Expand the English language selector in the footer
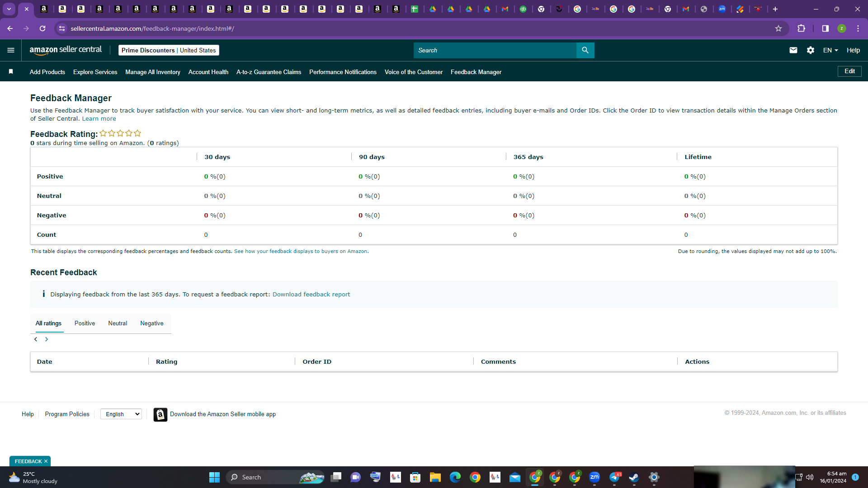Viewport: 868px width, 488px height. (121, 414)
